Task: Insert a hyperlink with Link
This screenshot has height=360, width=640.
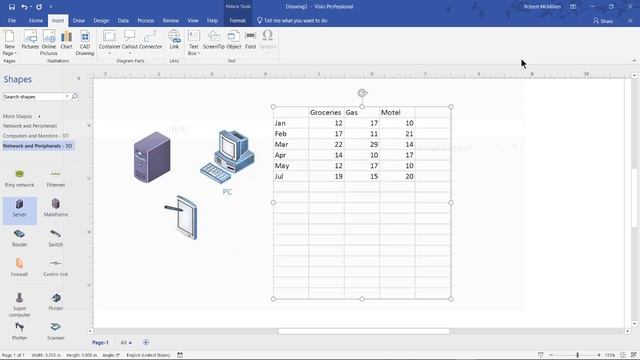Action: click(x=174, y=40)
